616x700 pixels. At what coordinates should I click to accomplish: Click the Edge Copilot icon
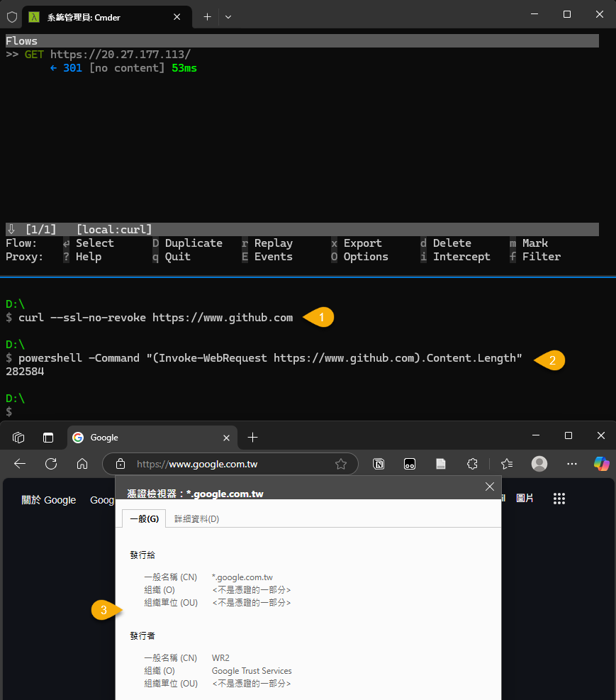(x=601, y=464)
